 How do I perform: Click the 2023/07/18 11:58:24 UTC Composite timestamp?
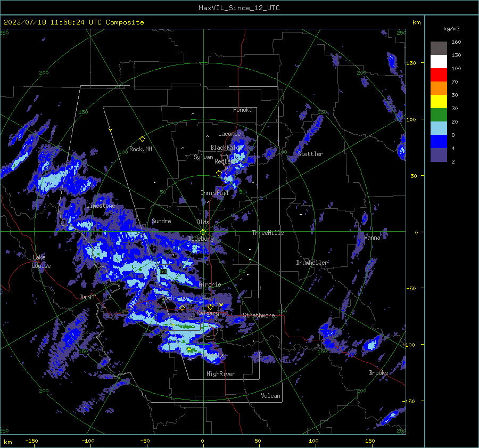(x=73, y=22)
